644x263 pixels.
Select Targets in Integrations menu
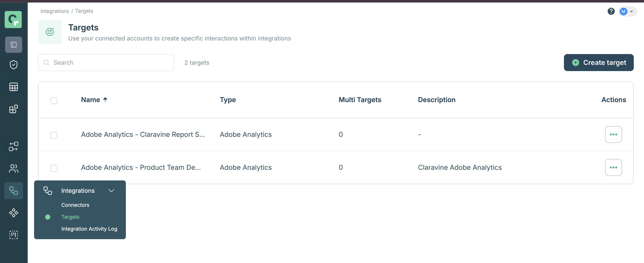point(70,217)
